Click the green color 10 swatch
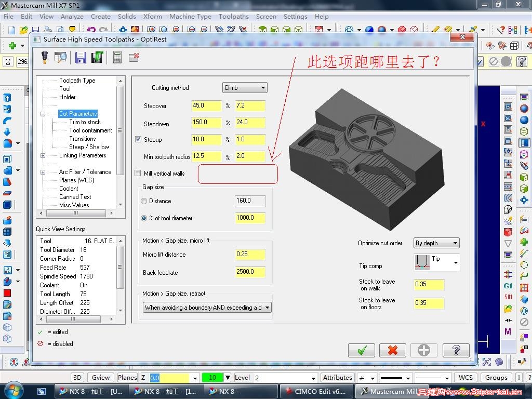Screen dimensions: 532x399 pyautogui.click(x=212, y=378)
